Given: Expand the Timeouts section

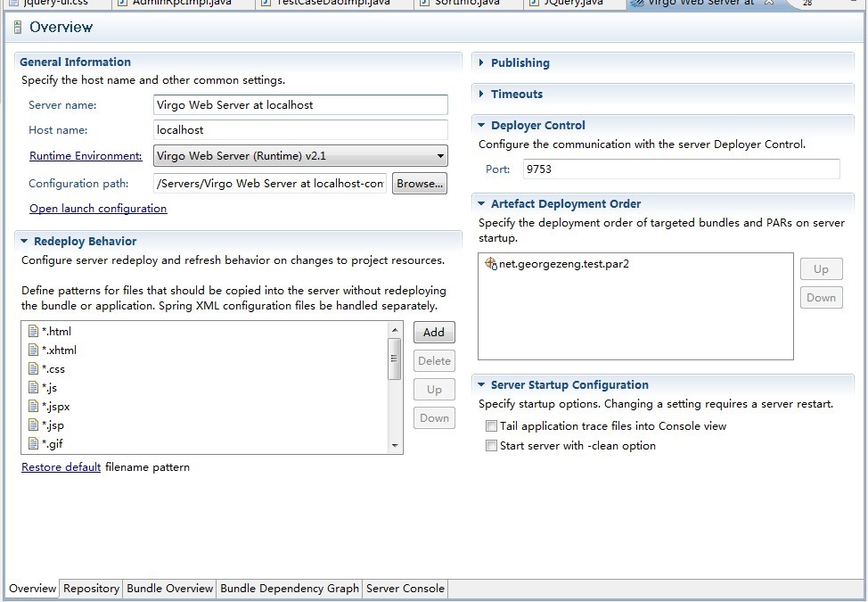Looking at the screenshot, I should (x=481, y=94).
